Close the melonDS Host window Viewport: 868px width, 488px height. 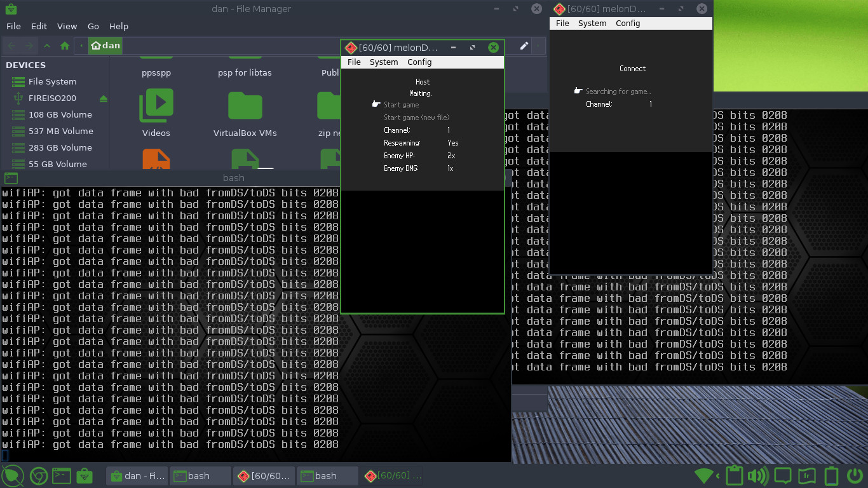(493, 48)
